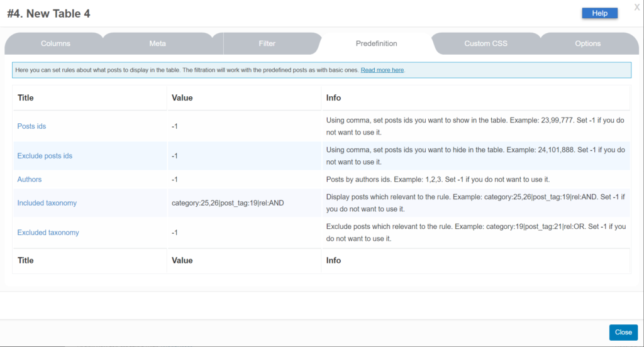This screenshot has width=644, height=347.
Task: Click the Excluded taxonomy value cell
Action: coord(175,233)
